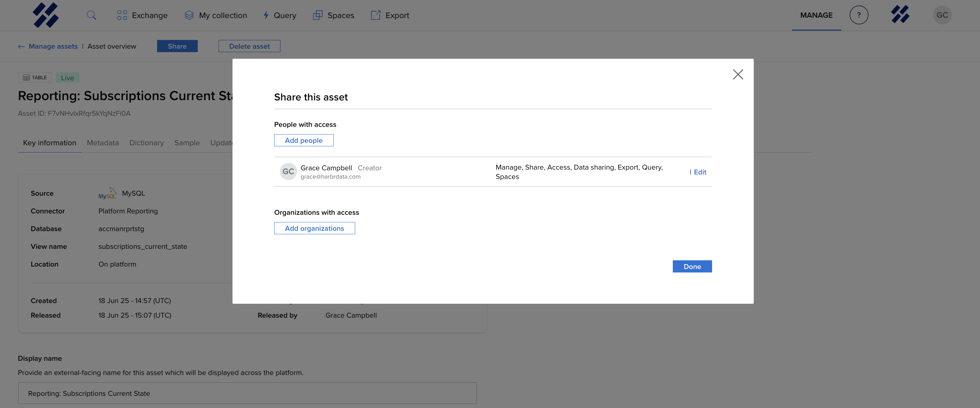The height and width of the screenshot is (408, 980).
Task: Close the Share this asset dialog
Action: [x=738, y=74]
